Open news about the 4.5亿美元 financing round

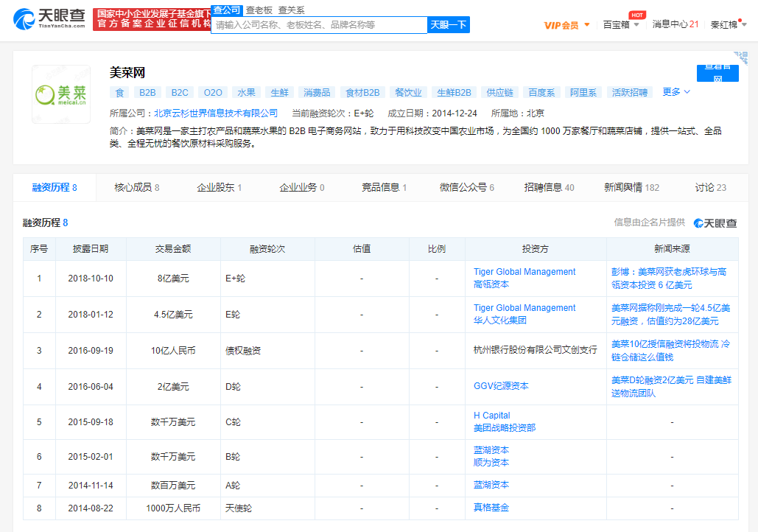(x=671, y=315)
